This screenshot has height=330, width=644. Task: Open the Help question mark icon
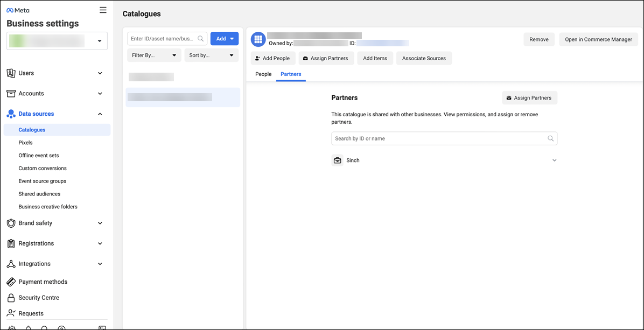[61, 327]
